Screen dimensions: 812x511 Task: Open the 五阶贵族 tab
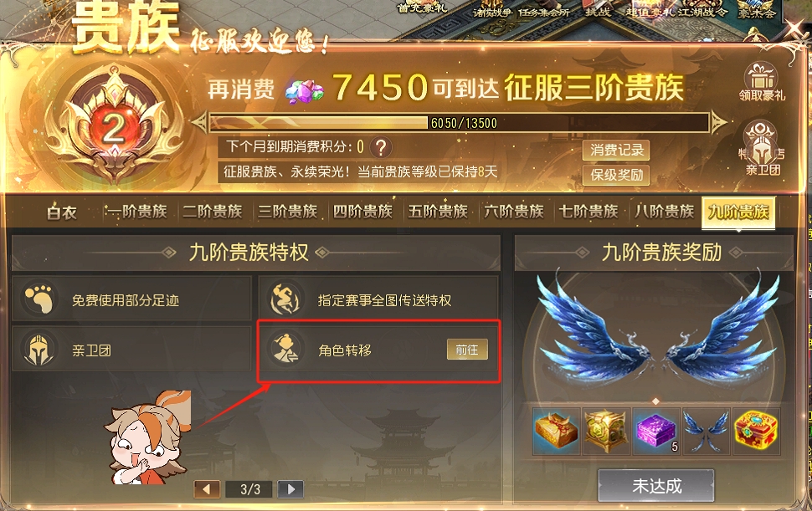pyautogui.click(x=438, y=212)
